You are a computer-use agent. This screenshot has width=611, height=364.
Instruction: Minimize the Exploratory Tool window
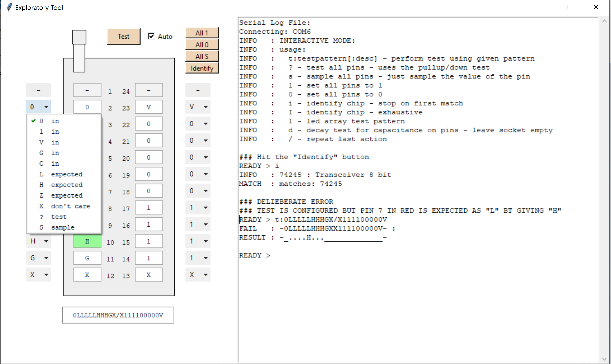(544, 7)
